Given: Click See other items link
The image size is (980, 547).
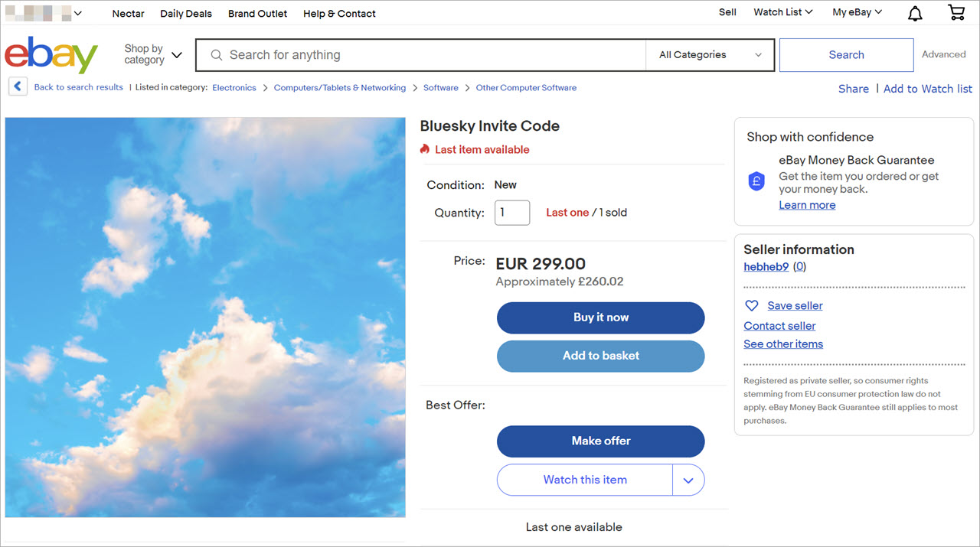Looking at the screenshot, I should tap(783, 344).
